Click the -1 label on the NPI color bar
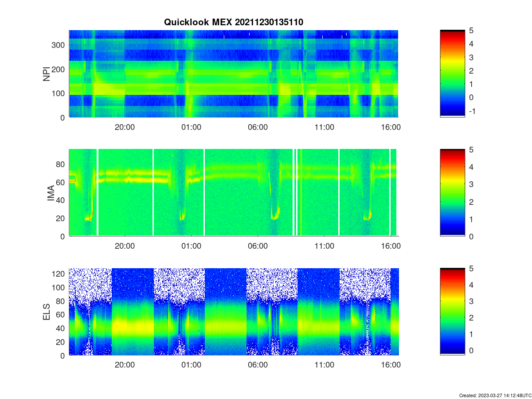This screenshot has height=399, width=532. click(x=472, y=111)
